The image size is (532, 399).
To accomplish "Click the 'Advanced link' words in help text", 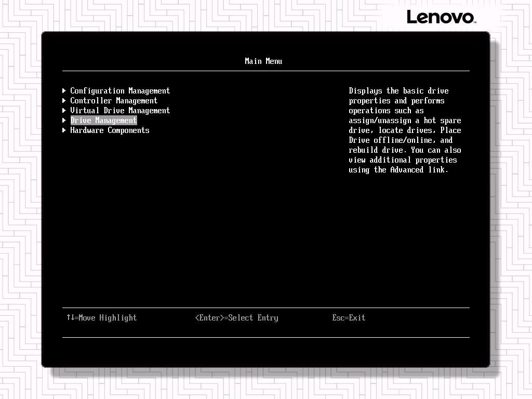I will pyautogui.click(x=419, y=170).
